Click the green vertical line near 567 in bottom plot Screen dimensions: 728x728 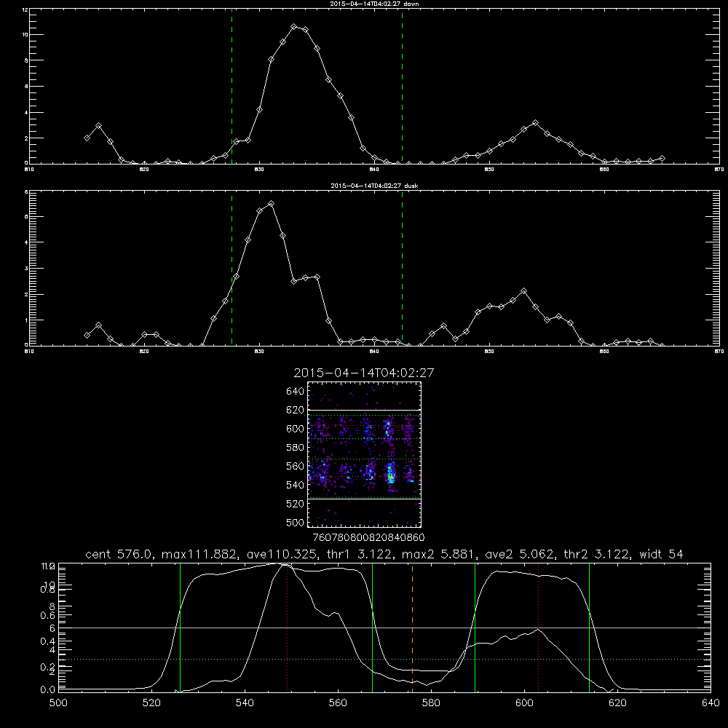click(x=372, y=628)
